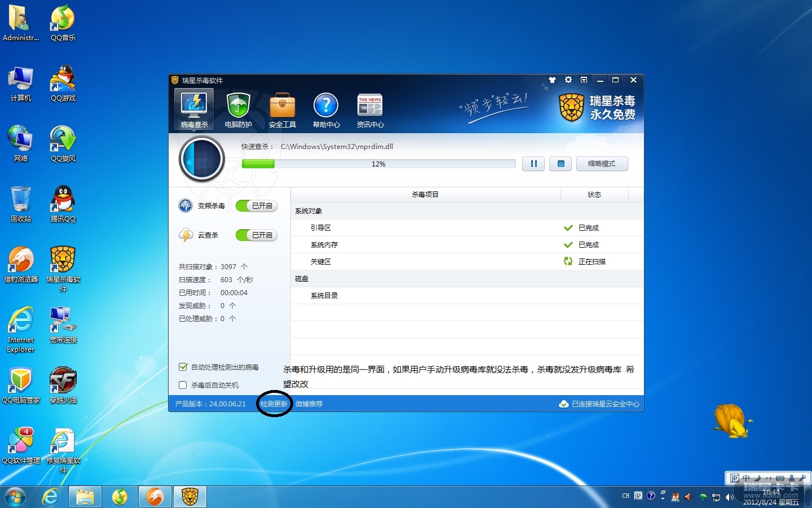Click the 磁盘 group header
Image resolution: width=812 pixels, height=508 pixels.
tap(467, 279)
